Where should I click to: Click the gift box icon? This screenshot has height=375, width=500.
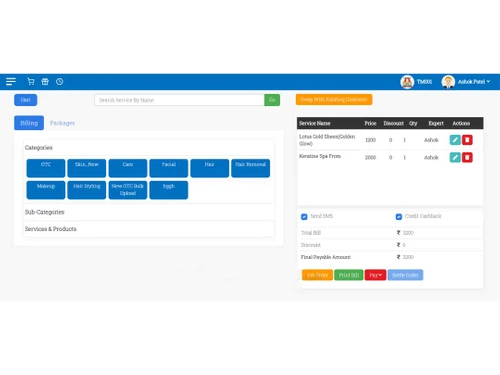[x=45, y=82]
